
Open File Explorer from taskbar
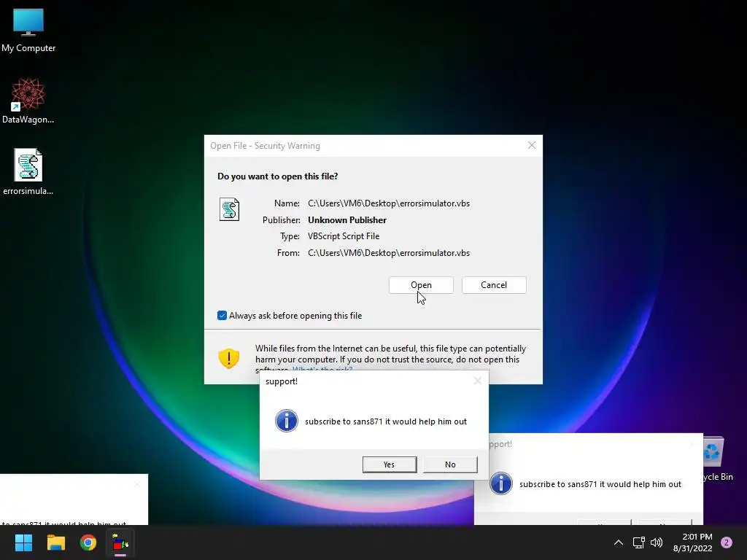coord(55,542)
